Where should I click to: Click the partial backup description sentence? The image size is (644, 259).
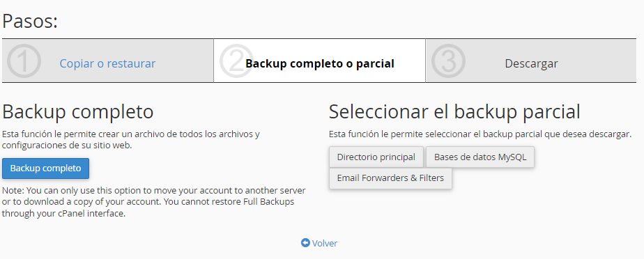pyautogui.click(x=480, y=134)
